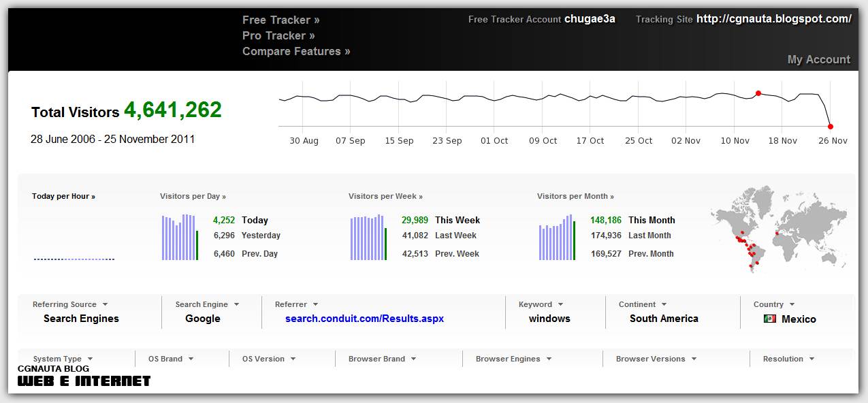Click the red marker at 26 Nov

pos(831,126)
